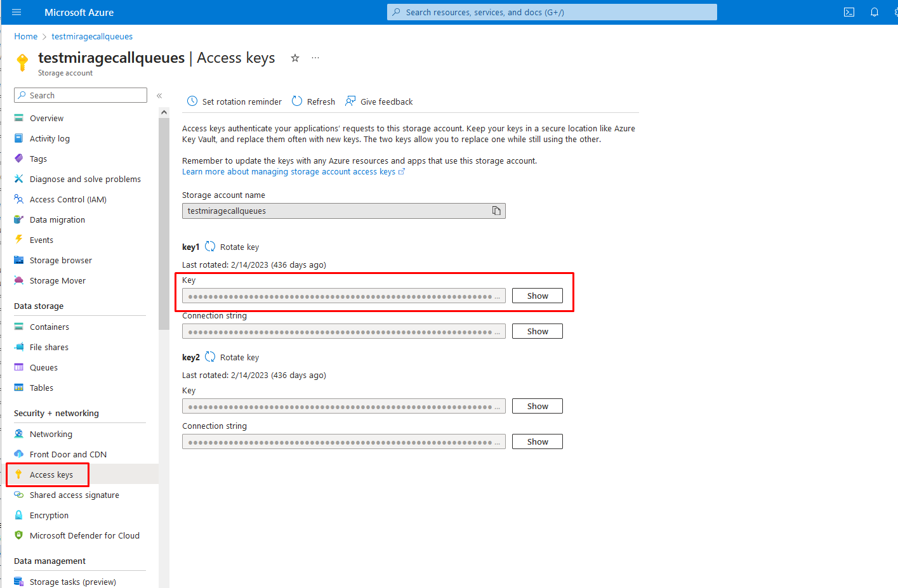Click the Encryption lock icon
The height and width of the screenshot is (588, 898).
pos(19,515)
